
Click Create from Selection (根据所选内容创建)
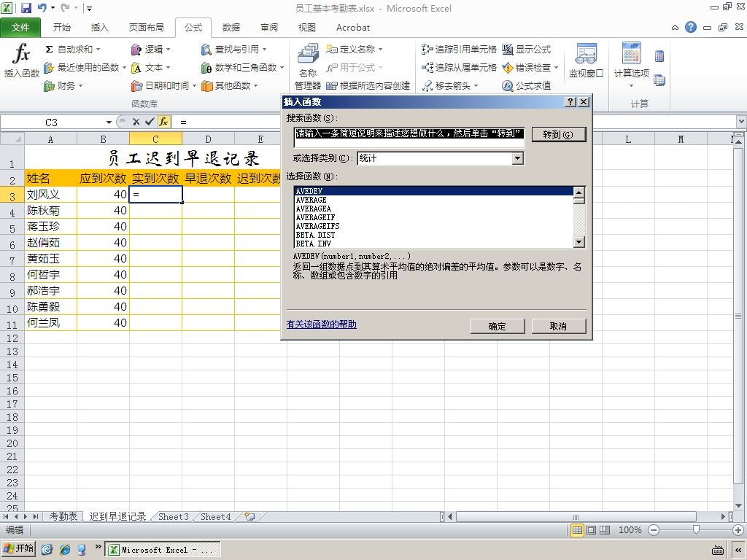tap(368, 86)
